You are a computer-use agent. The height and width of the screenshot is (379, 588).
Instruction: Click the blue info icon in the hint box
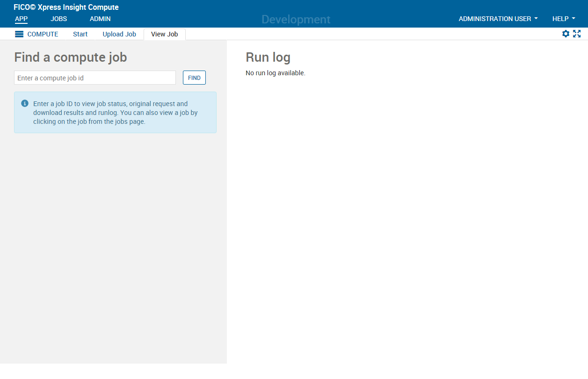click(x=25, y=103)
